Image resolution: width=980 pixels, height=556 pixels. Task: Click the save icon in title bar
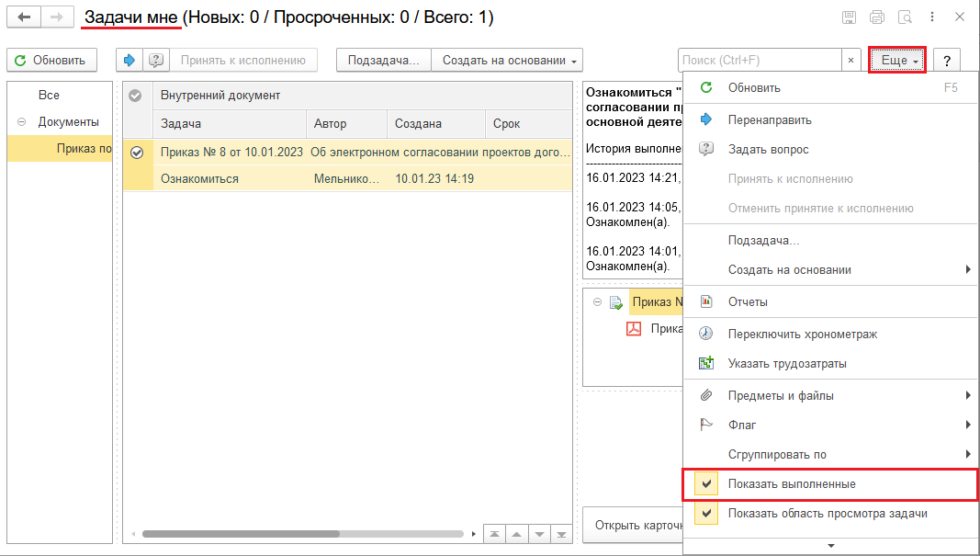click(850, 17)
